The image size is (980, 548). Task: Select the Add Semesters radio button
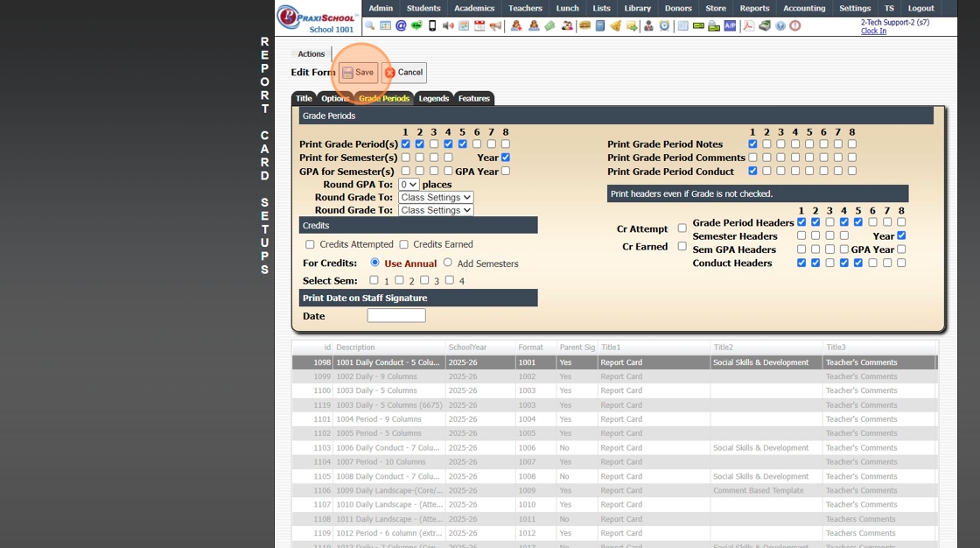(447, 263)
